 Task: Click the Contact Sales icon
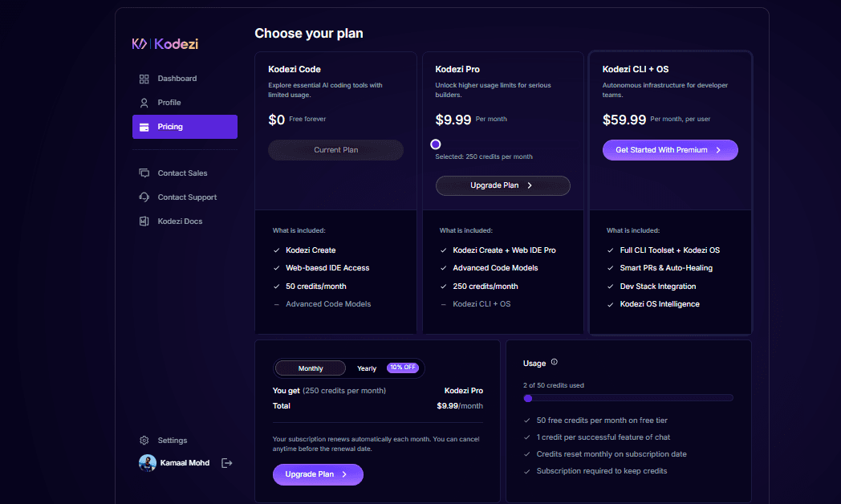[x=146, y=173]
